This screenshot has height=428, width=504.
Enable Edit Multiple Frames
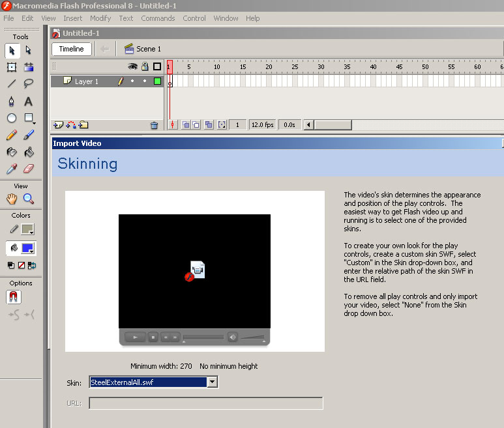point(209,124)
